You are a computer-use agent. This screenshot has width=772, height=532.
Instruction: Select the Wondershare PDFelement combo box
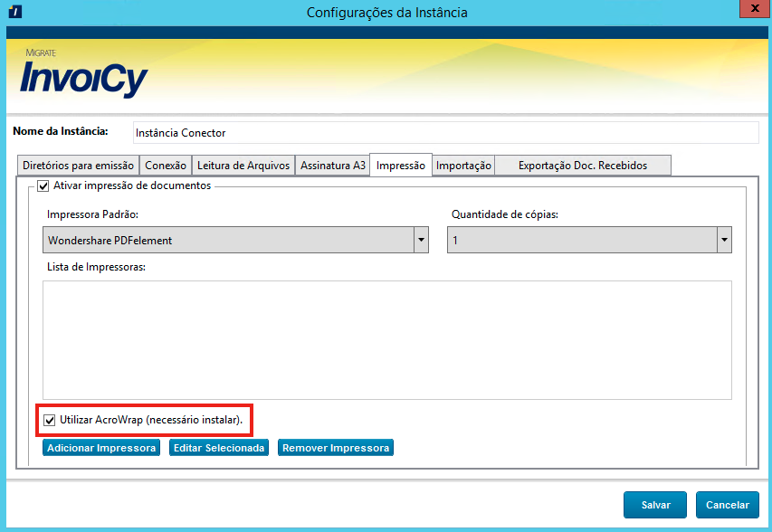tap(228, 240)
